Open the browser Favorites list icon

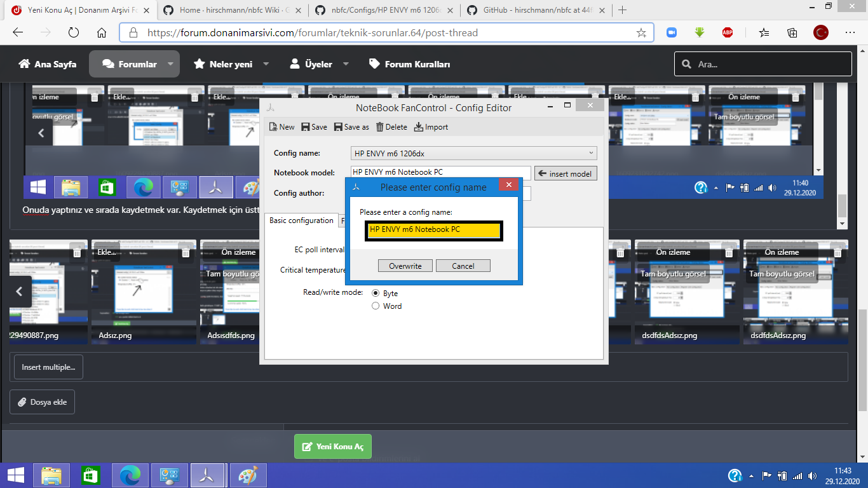coord(764,32)
